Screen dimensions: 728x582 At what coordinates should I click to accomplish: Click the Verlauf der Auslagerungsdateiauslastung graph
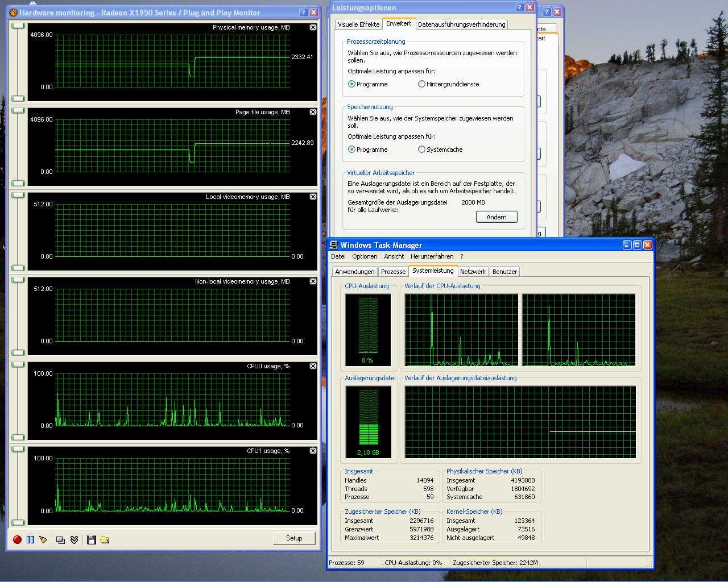520,422
